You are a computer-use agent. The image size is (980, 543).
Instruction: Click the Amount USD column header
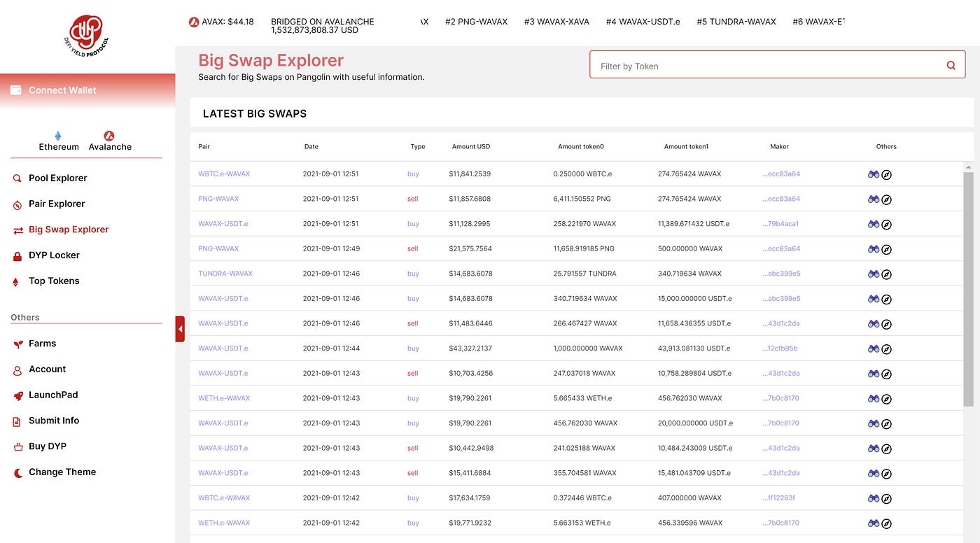471,147
